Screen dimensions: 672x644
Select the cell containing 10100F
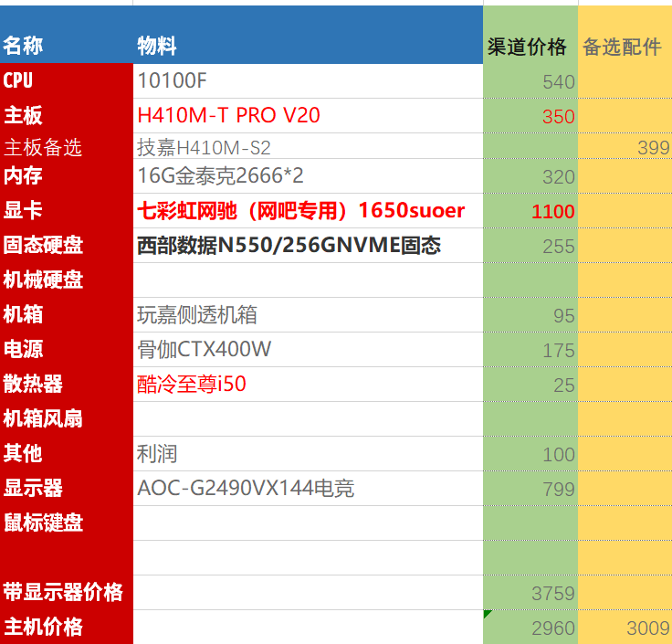308,81
